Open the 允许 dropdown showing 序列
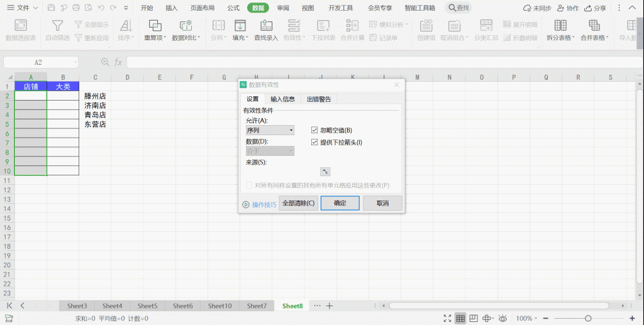This screenshot has height=325, width=644. tap(270, 130)
